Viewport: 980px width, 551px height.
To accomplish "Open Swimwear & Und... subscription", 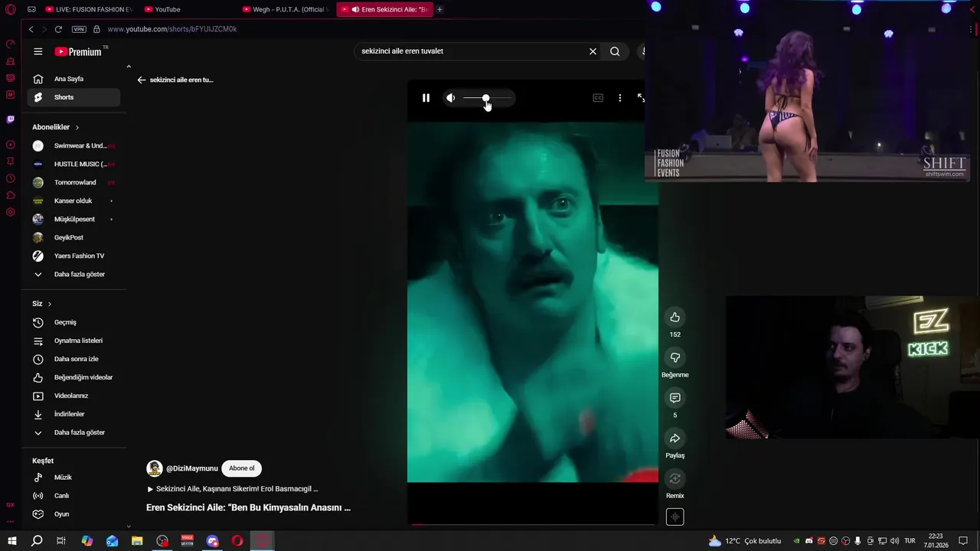I will (73, 145).
